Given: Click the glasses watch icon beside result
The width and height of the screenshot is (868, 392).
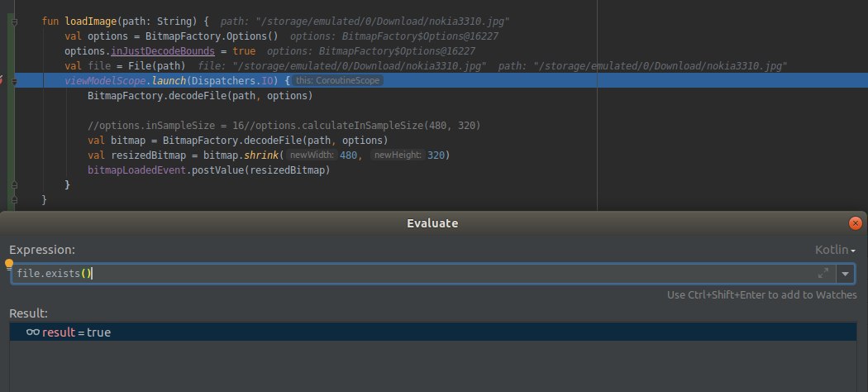Looking at the screenshot, I should [33, 332].
